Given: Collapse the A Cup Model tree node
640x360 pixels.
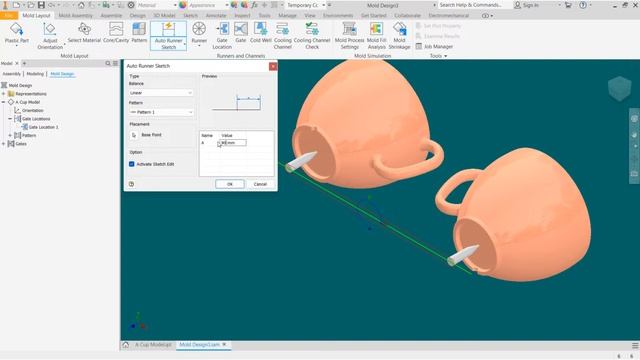Looking at the screenshot, I should tap(4, 102).
